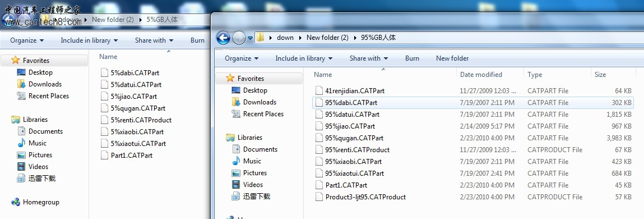This screenshot has height=219, width=644.
Task: Click the file icon of 5%xiaobi.CATPart
Action: [x=104, y=132]
